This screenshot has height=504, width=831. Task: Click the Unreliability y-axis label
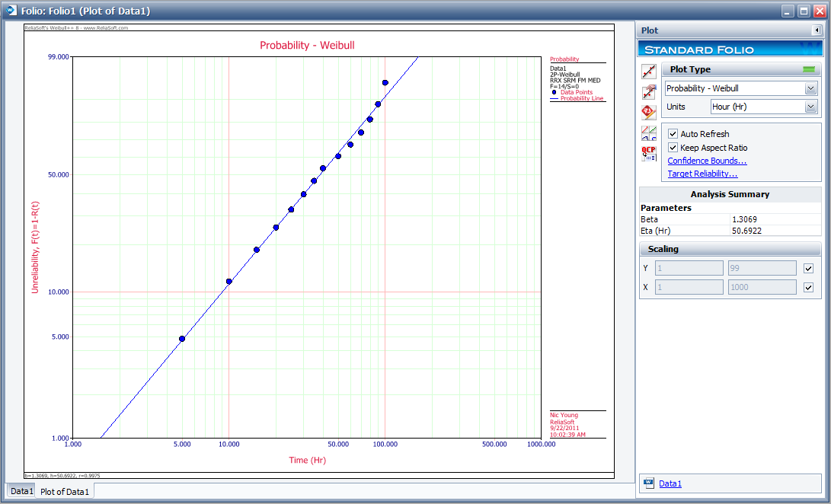(x=35, y=247)
